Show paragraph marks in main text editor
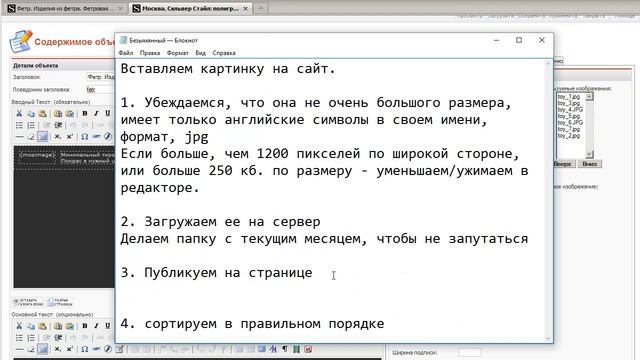The width and height of the screenshot is (640, 360). click(285, 349)
